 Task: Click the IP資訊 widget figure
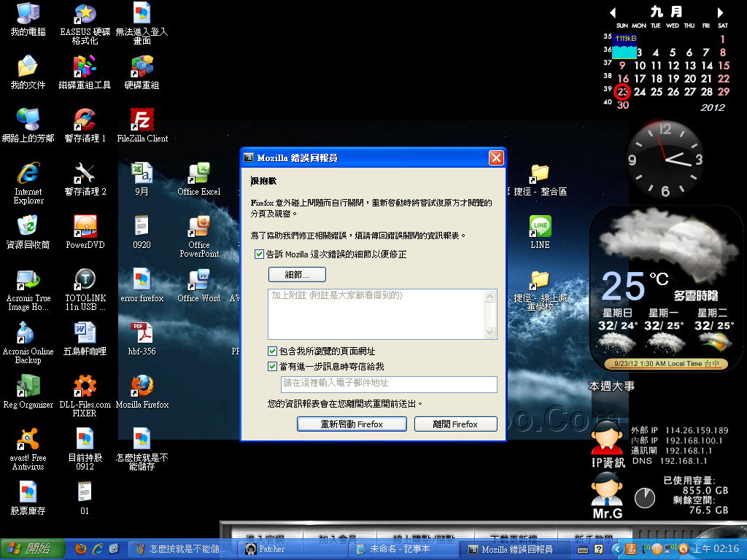tap(607, 444)
